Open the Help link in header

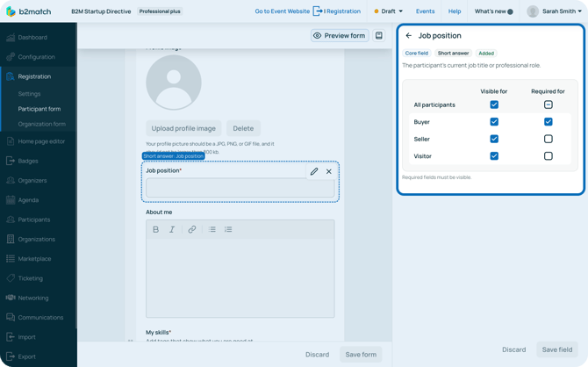tap(455, 11)
